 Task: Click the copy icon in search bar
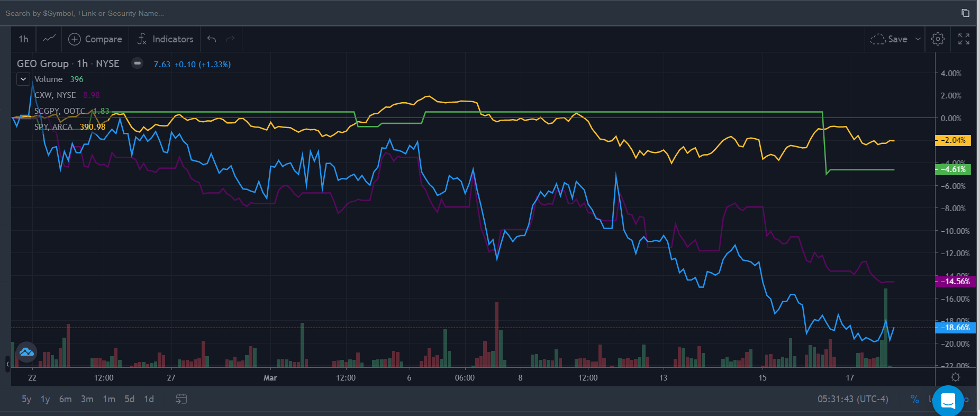click(x=965, y=13)
